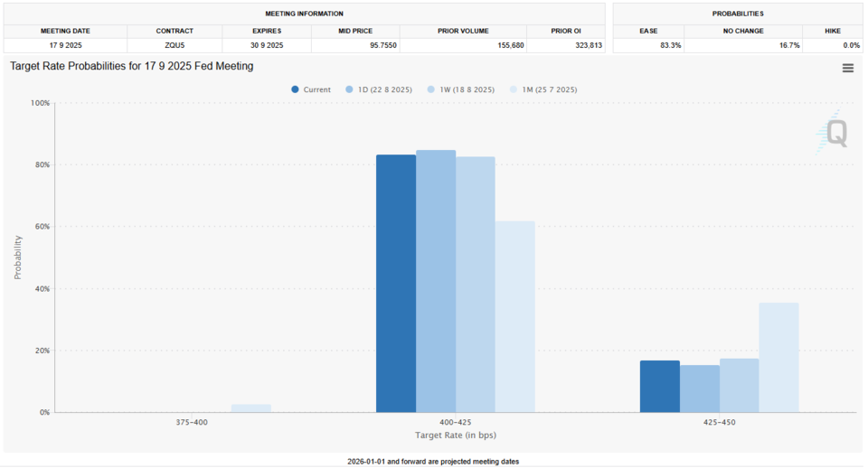Click the PROBABILITIES table header
The height and width of the screenshot is (468, 868).
click(737, 14)
